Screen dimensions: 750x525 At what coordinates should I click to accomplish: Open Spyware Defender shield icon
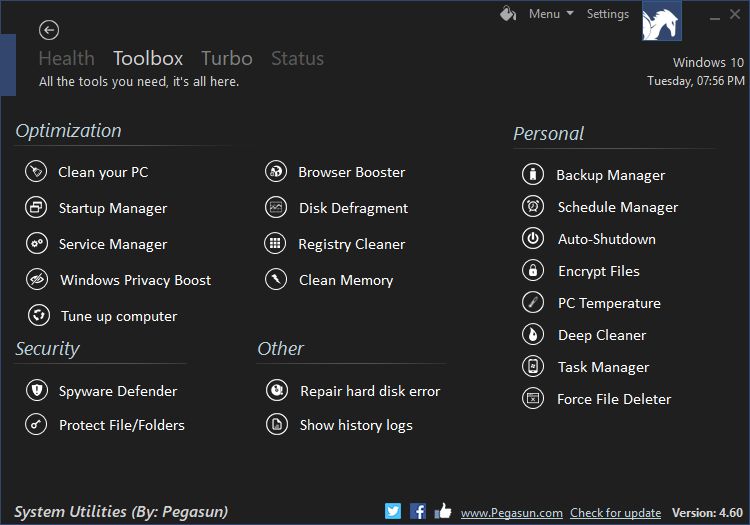tap(37, 390)
